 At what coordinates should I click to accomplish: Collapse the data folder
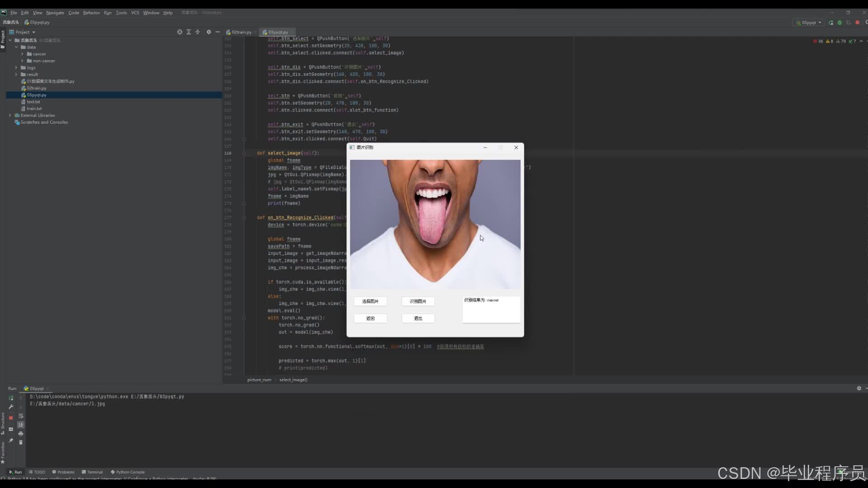(16, 47)
